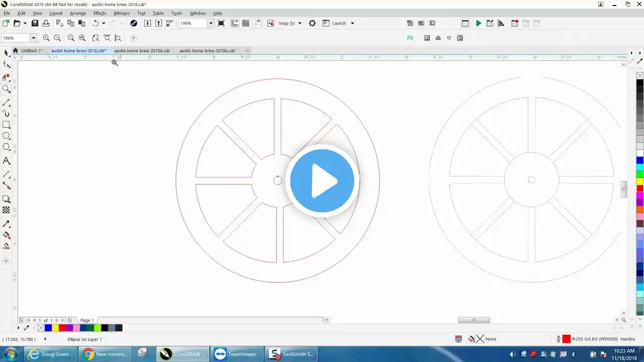Activate the Zoom tool in toolbox
The height and width of the screenshot is (362, 644).
tap(7, 89)
